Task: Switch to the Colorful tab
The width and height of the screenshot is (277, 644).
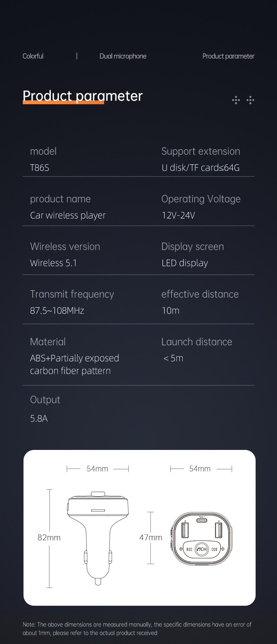Action: (33, 56)
